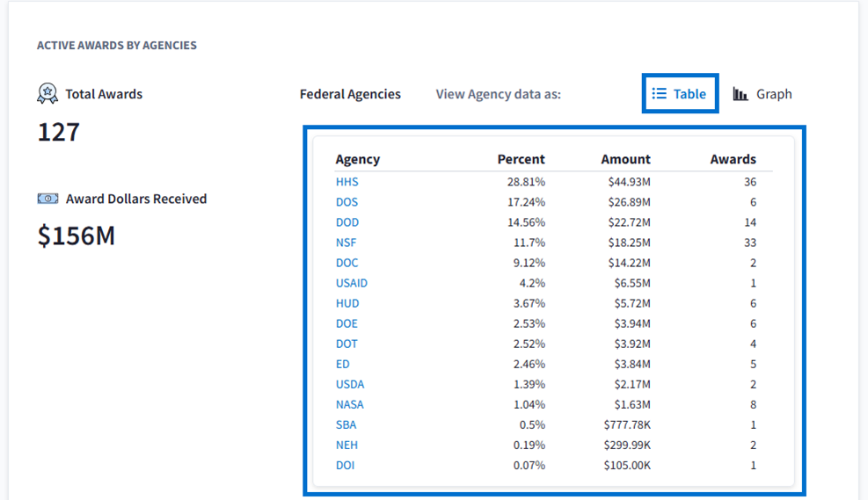Viewport: 868px width, 500px height.
Task: Open the USAID agency link
Action: 351,283
